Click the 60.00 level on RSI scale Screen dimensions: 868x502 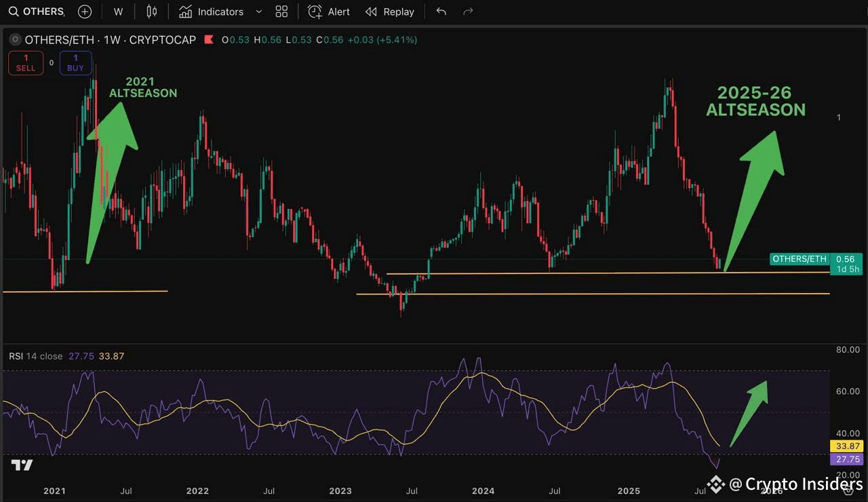pyautogui.click(x=848, y=391)
